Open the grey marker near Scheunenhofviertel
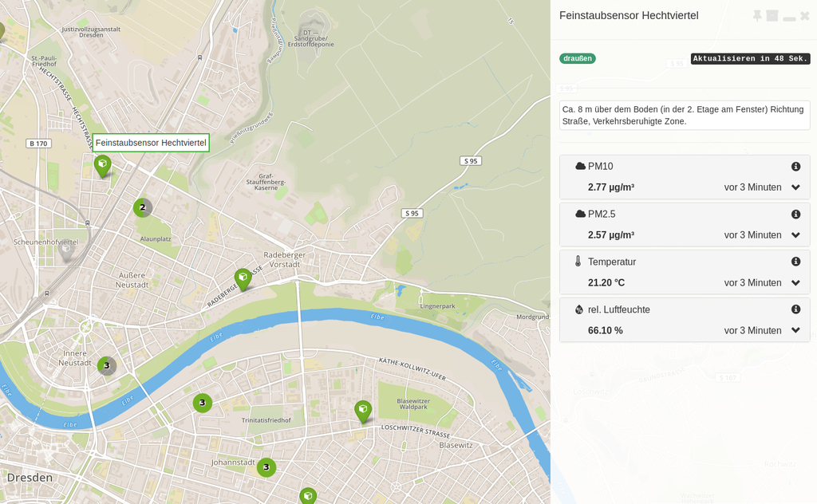The image size is (817, 504). pos(67,250)
